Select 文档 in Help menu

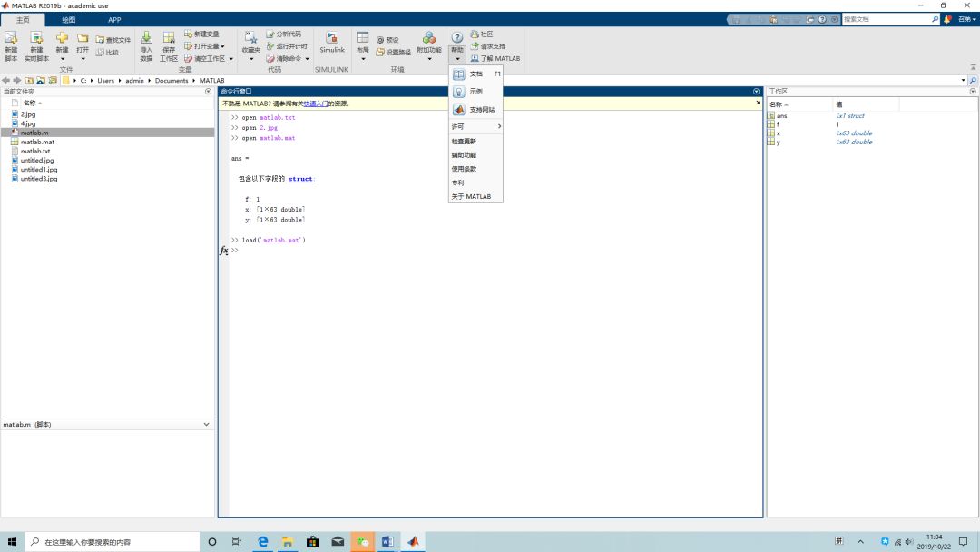[x=475, y=74]
